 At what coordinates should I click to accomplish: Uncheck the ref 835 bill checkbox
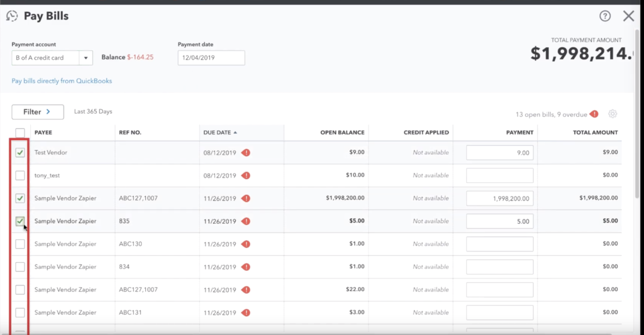(x=19, y=221)
